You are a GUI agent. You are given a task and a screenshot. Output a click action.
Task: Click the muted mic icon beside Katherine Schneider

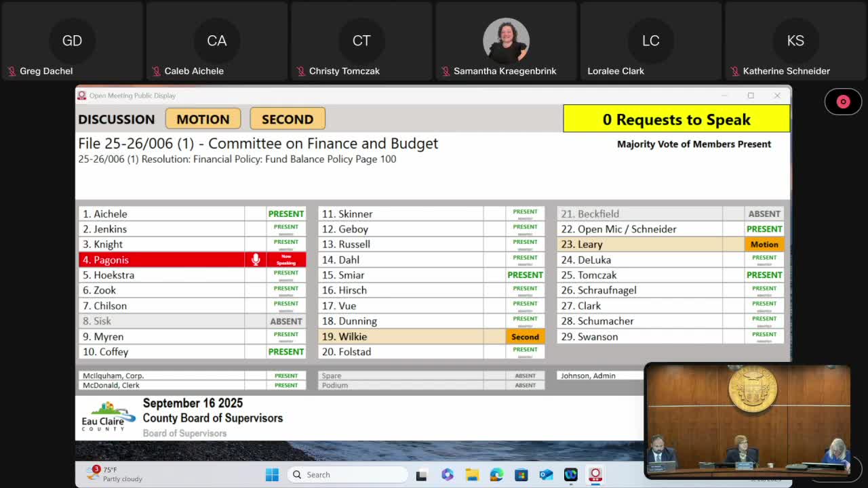735,71
